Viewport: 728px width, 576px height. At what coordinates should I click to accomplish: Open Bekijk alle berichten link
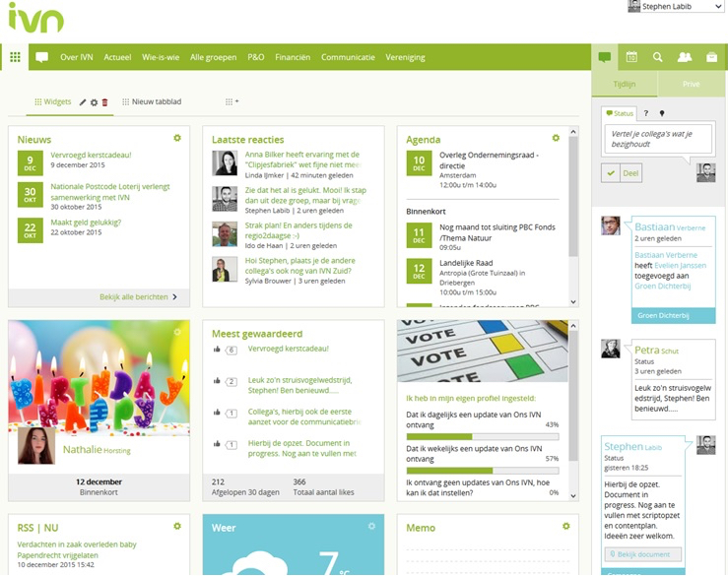tap(138, 297)
